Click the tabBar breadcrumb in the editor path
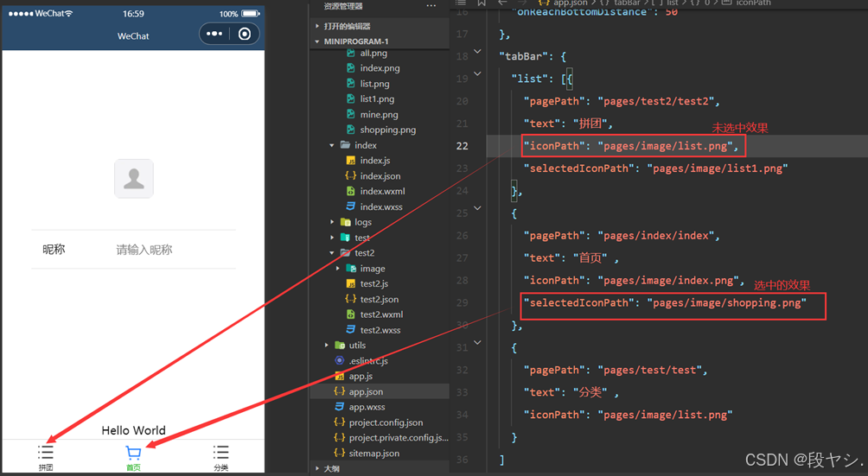The height and width of the screenshot is (476, 868). coord(627,3)
